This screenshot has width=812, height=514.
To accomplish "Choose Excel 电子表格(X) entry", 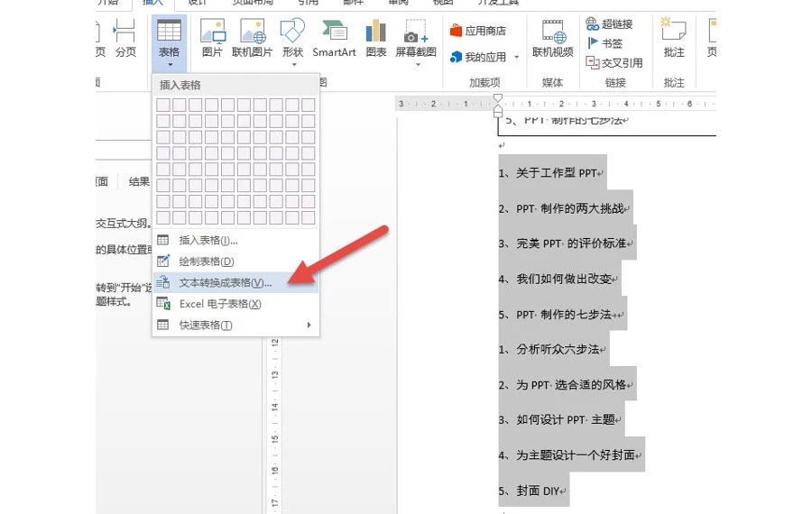I will point(235,304).
